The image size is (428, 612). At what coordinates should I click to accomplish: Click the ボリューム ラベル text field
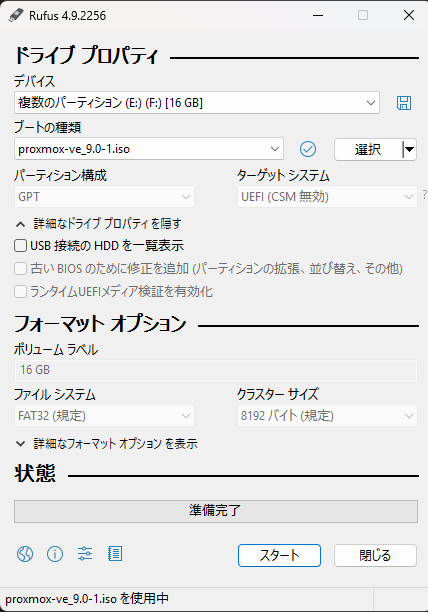coord(216,370)
